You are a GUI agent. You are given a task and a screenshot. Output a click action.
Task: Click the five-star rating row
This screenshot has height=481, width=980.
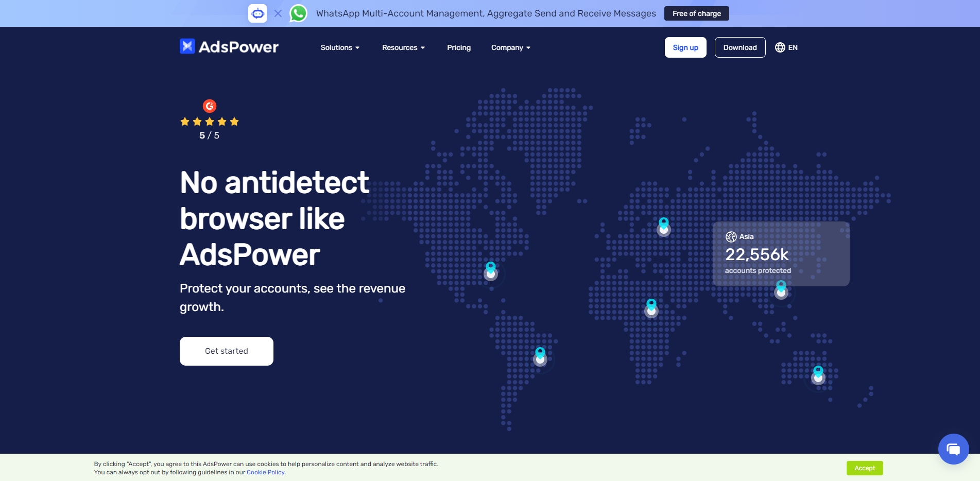210,122
